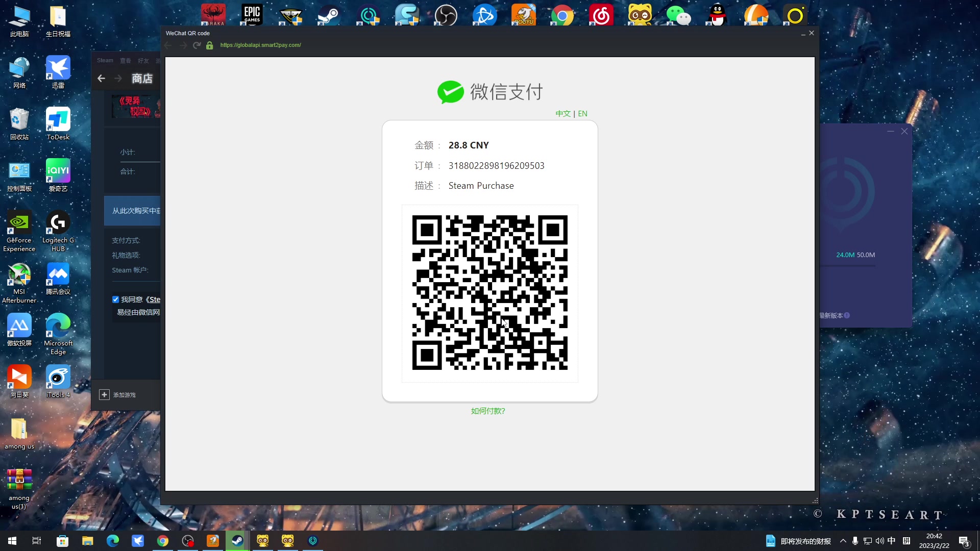
Task: Launch 腾讯会议 desktop shortcut
Action: click(58, 279)
